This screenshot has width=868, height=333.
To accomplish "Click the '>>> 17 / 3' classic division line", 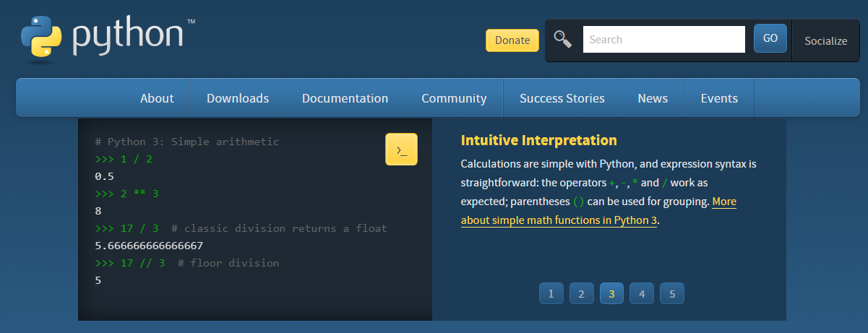I will coord(241,228).
